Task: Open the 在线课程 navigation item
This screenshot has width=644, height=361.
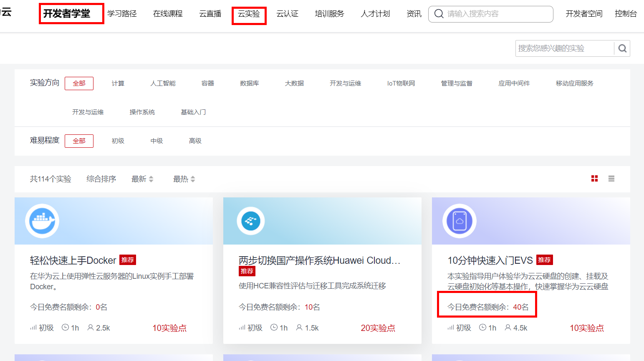Action: 168,14
